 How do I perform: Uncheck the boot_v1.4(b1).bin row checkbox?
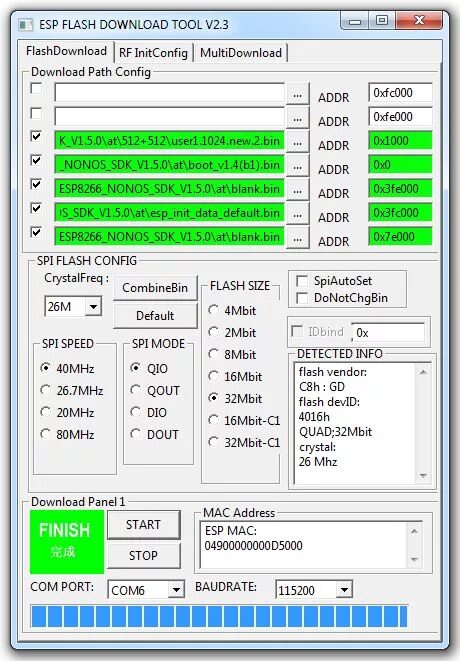point(36,161)
